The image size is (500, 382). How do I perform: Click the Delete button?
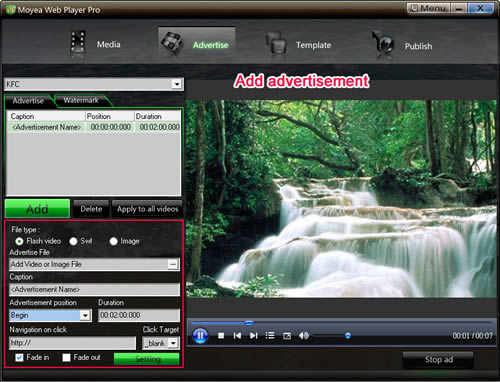91,209
